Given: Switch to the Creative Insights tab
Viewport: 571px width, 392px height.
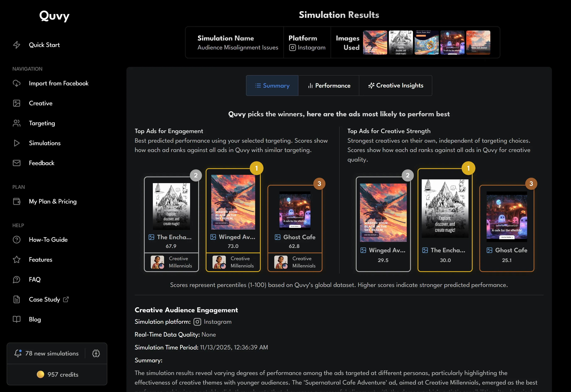Looking at the screenshot, I should pyautogui.click(x=395, y=86).
